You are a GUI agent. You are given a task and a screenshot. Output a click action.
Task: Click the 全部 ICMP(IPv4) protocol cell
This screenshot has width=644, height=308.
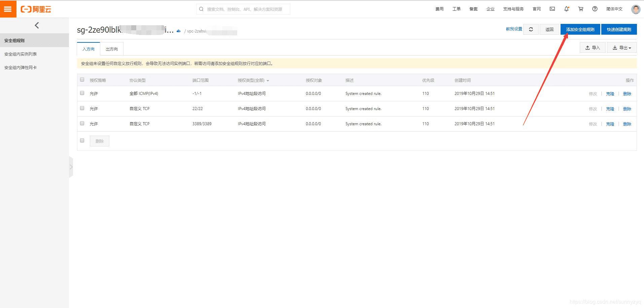pyautogui.click(x=144, y=94)
